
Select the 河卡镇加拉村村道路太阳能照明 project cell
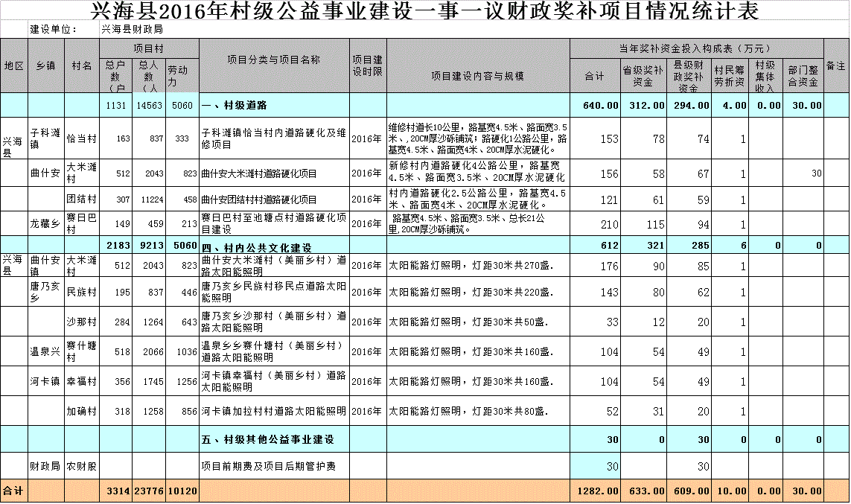pyautogui.click(x=274, y=411)
